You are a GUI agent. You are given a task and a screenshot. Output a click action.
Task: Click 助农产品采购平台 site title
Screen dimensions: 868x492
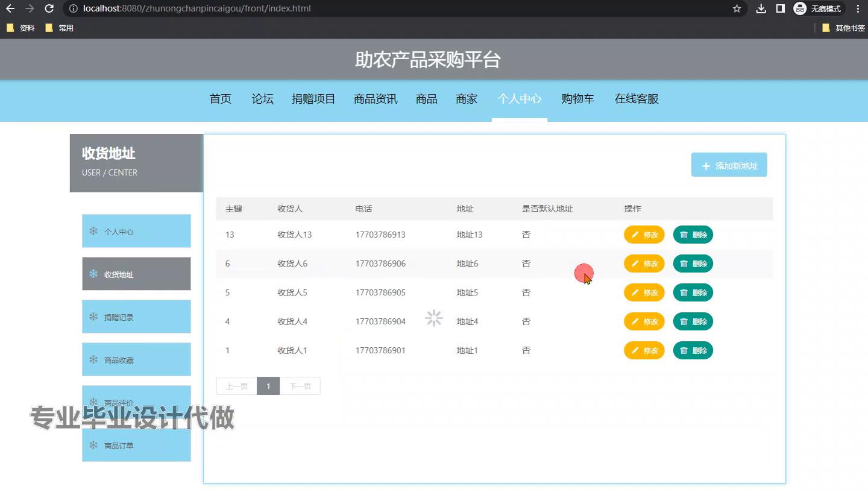pos(427,60)
